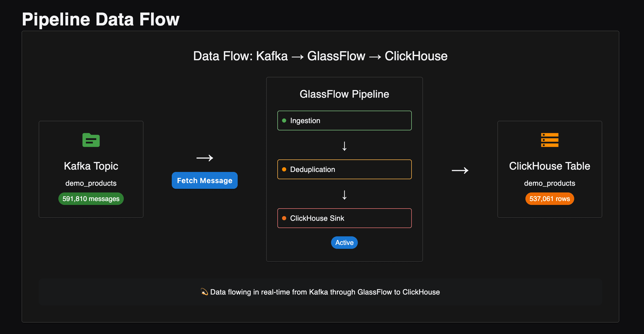Screen dimensions: 644x334
Task: Click the orange Deduplication status dot
Action: click(x=284, y=169)
